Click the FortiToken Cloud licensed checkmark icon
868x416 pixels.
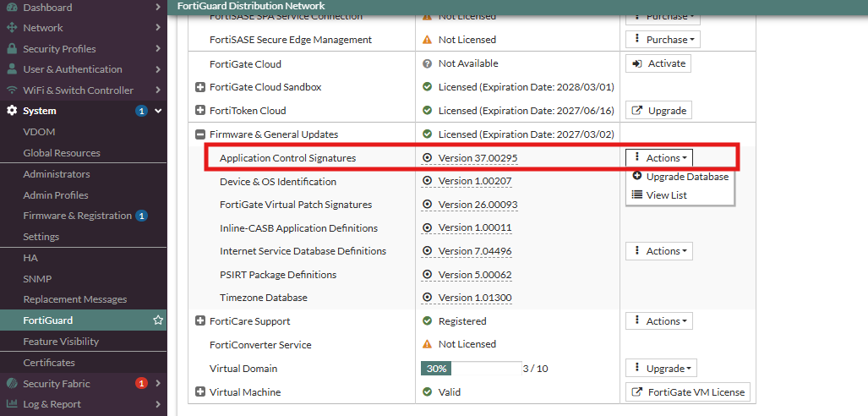(427, 110)
